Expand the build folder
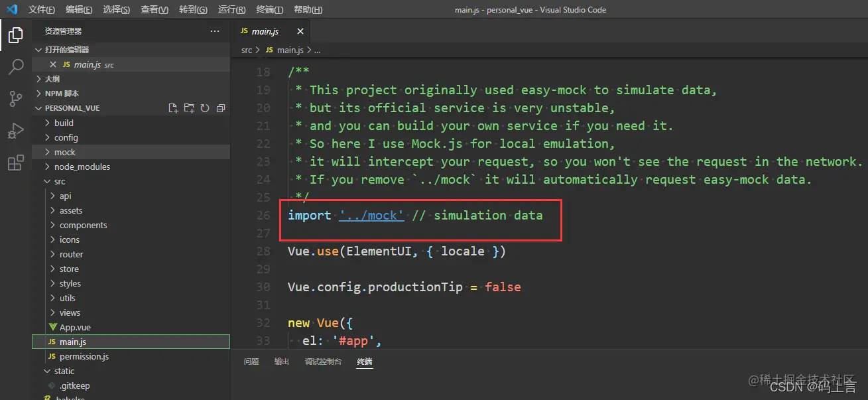 pos(131,123)
